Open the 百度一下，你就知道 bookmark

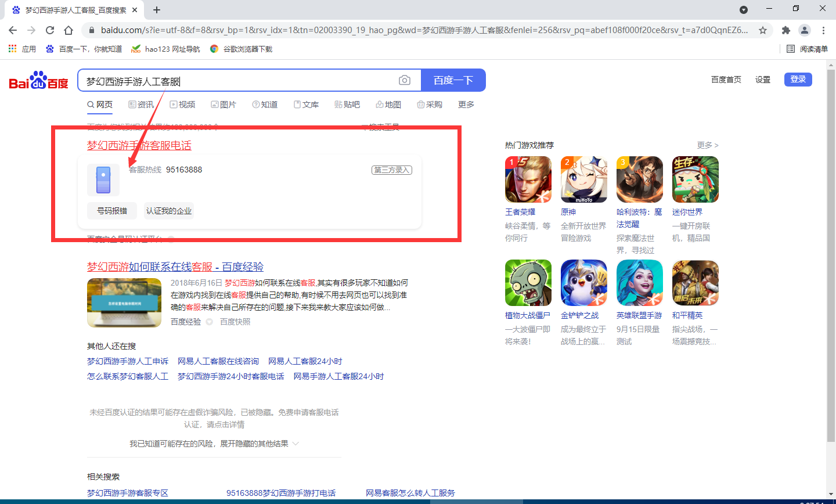[x=84, y=49]
